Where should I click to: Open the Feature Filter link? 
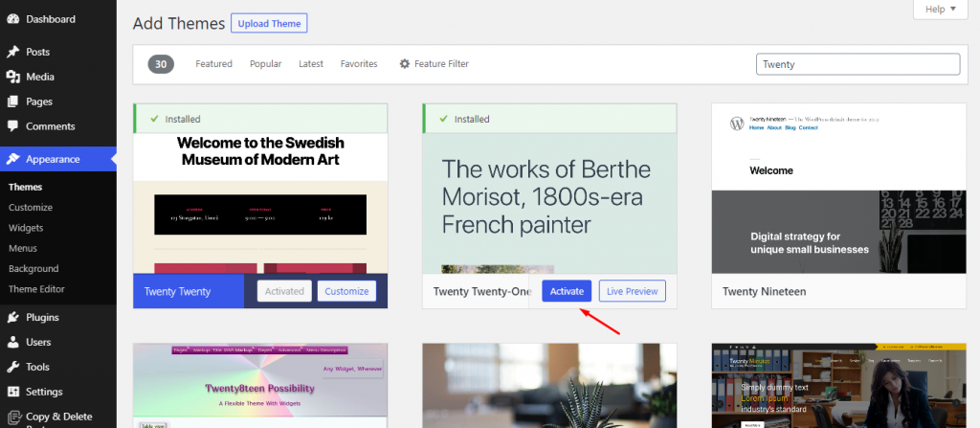click(434, 64)
